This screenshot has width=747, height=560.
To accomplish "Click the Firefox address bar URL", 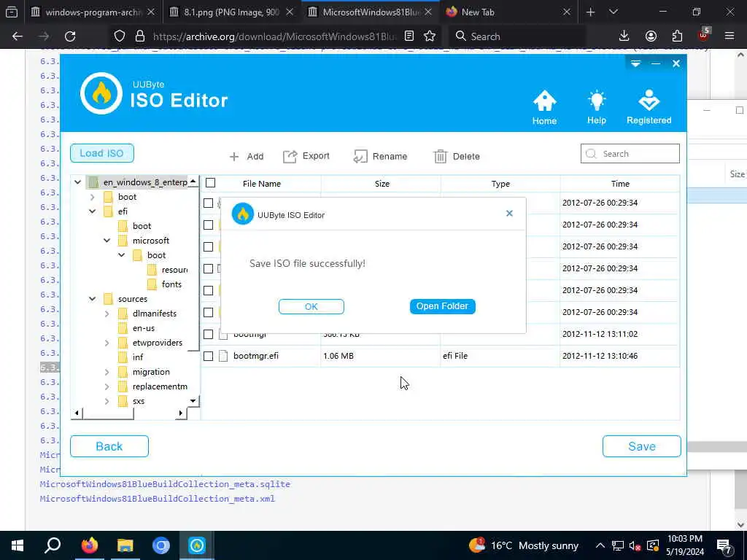I will [274, 36].
